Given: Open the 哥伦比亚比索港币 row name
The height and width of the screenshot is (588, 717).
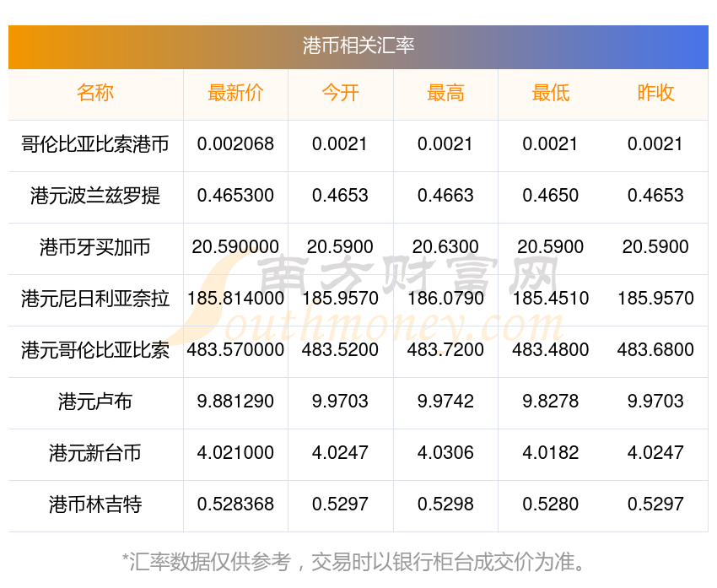Looking at the screenshot, I should pyautogui.click(x=95, y=144).
